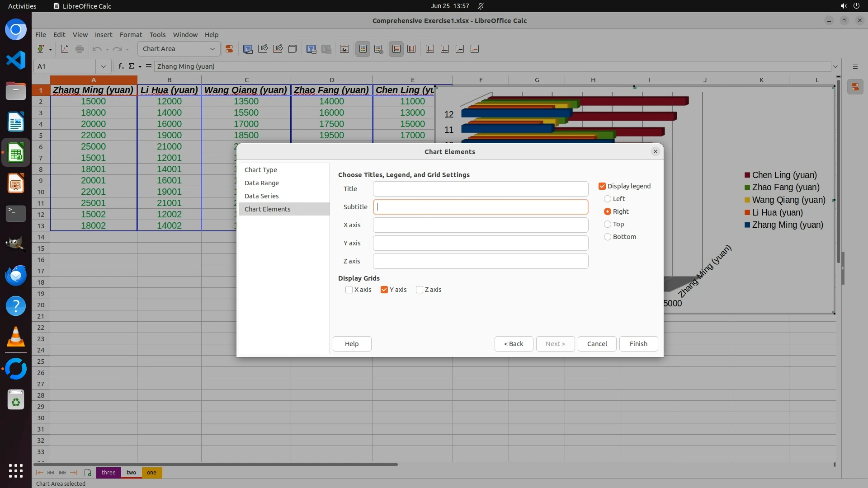Open Thunderbird from the dock
The height and width of the screenshot is (488, 868).
[16, 275]
